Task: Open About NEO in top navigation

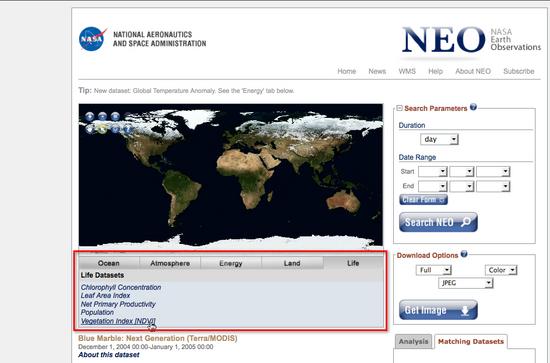Action: coord(473,71)
